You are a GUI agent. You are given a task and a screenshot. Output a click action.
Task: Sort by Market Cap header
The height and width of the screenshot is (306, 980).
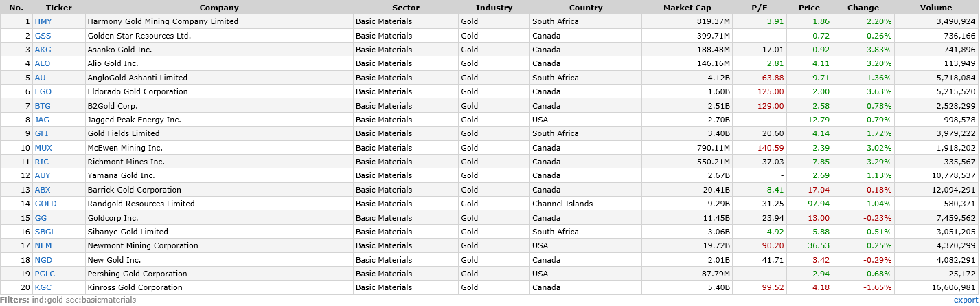point(687,8)
